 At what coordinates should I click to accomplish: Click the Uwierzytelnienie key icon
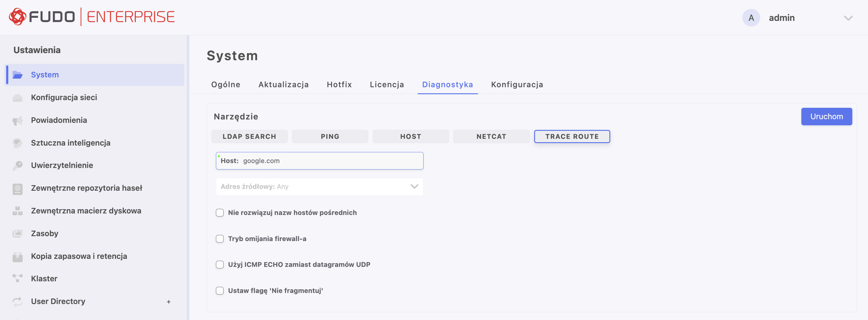coord(18,166)
